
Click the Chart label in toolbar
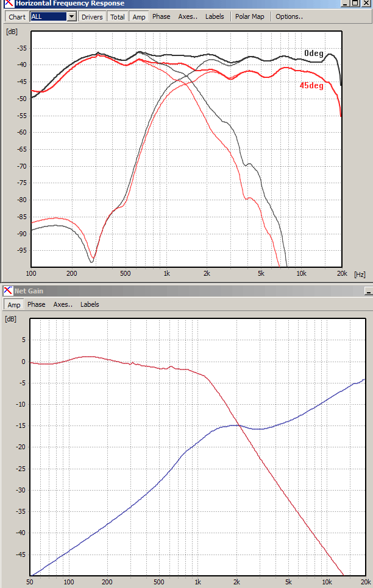point(17,17)
